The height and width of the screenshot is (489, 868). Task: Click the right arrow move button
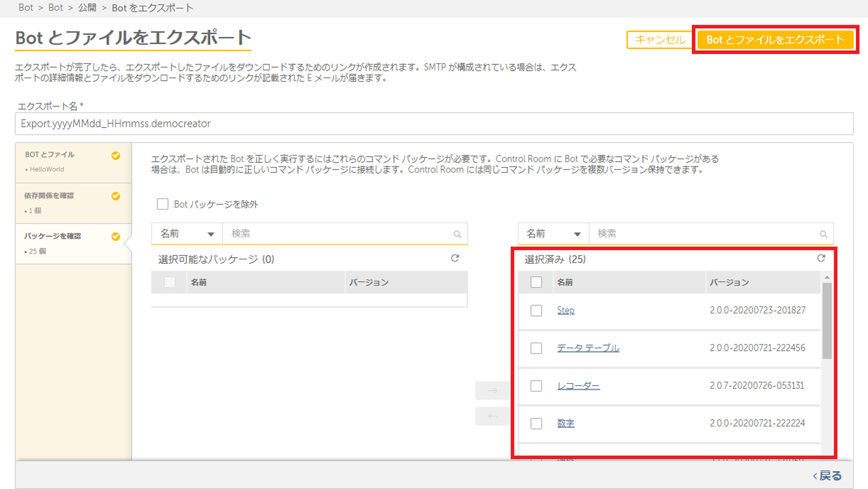coord(492,391)
